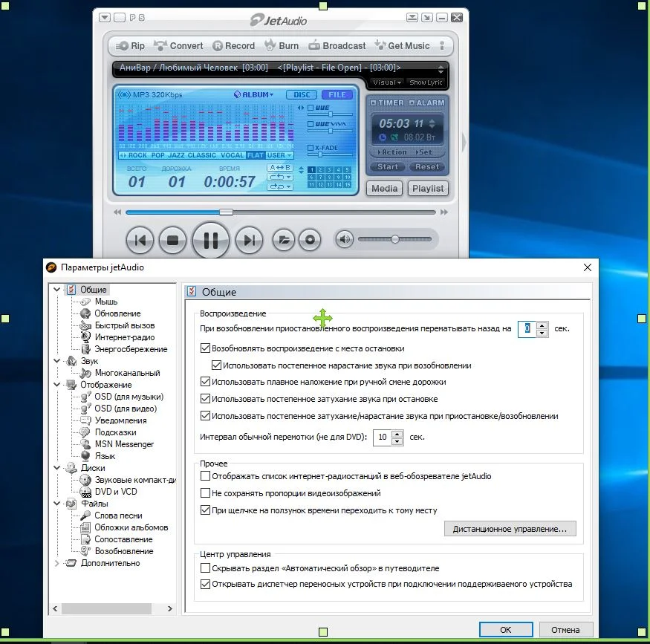Screen dimensions: 650x644
Task: Open the JetAudio main menu arrow
Action: pos(105,17)
